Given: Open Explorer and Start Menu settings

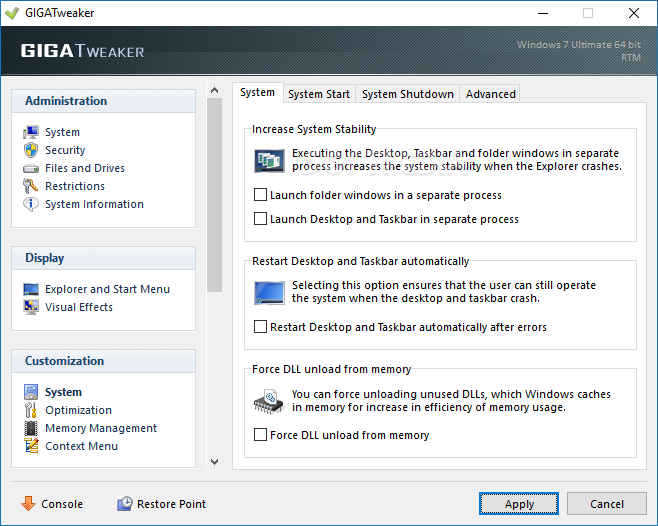Looking at the screenshot, I should tap(107, 289).
